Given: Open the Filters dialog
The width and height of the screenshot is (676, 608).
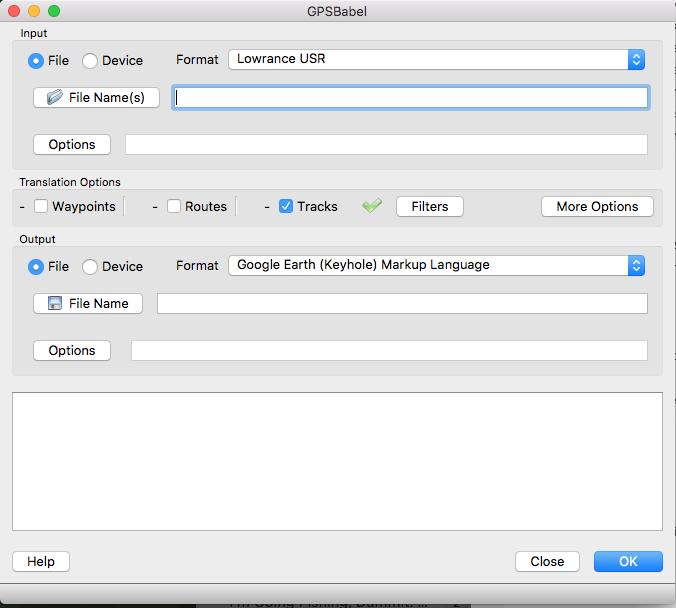Looking at the screenshot, I should (x=430, y=207).
